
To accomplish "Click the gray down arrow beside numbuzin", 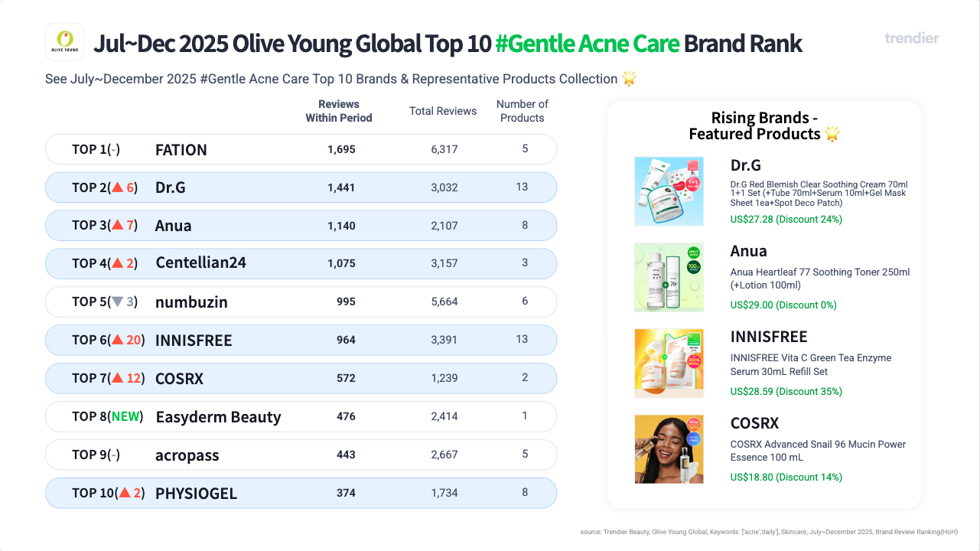I will [117, 302].
